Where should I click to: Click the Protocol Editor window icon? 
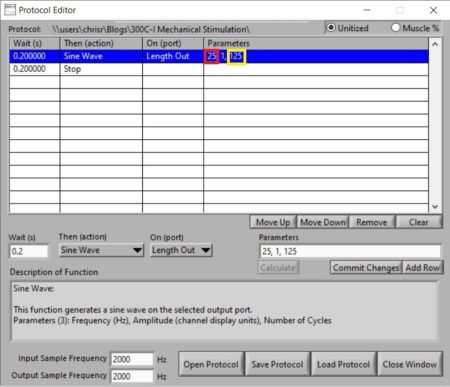(x=10, y=10)
